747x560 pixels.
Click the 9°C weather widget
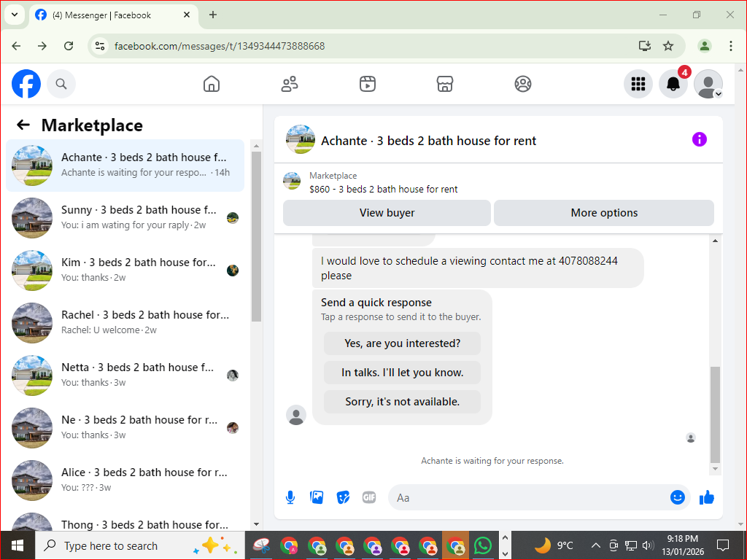[x=553, y=545]
